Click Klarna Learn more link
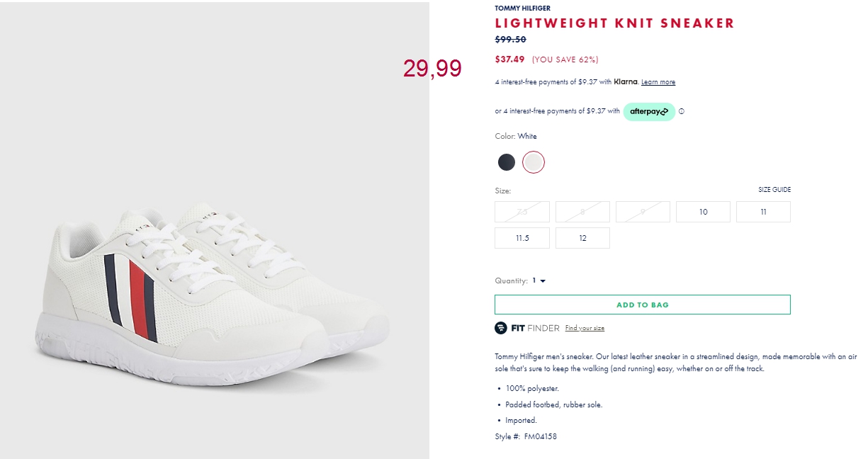Viewport: 868px width, 459px height. coord(658,82)
